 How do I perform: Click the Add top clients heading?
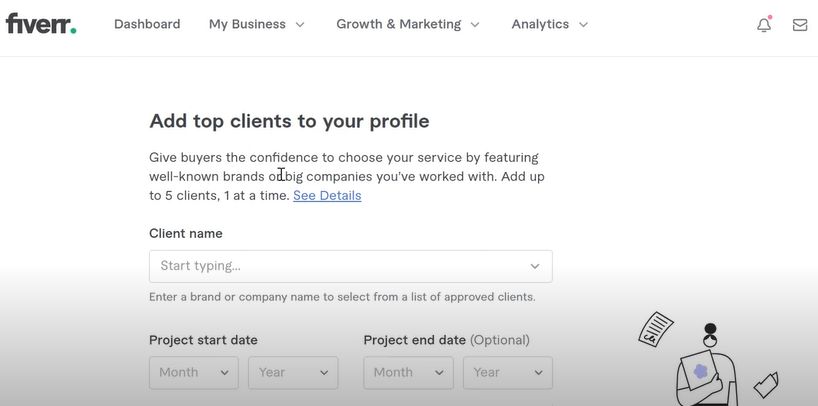(290, 121)
